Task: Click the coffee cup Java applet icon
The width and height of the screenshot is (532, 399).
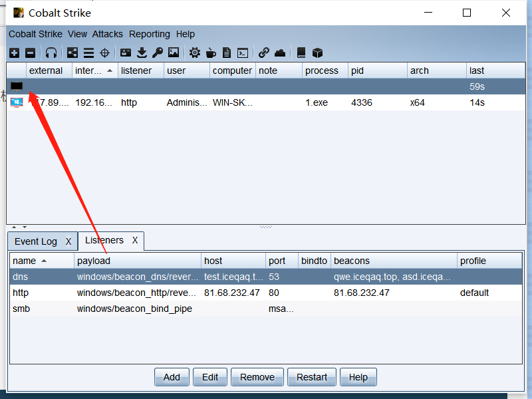Action: pos(211,53)
